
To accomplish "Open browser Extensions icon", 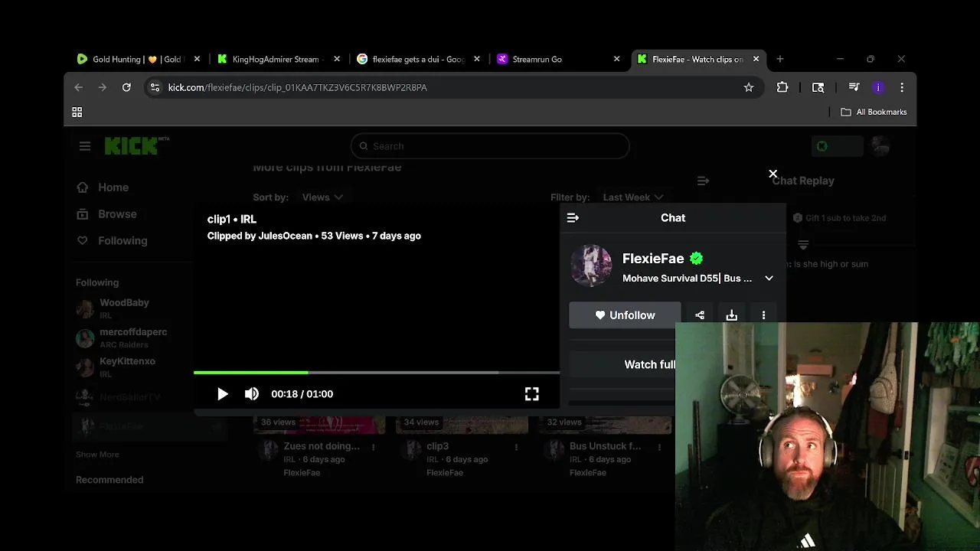I will (x=782, y=88).
